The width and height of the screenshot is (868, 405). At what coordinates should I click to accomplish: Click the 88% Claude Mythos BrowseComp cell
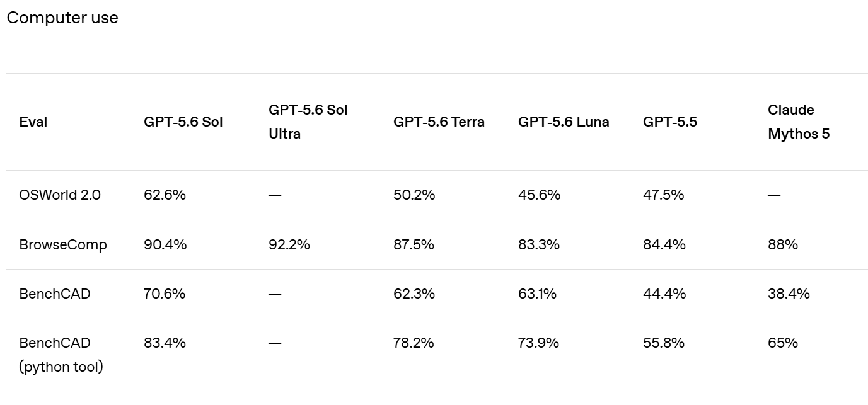(783, 244)
